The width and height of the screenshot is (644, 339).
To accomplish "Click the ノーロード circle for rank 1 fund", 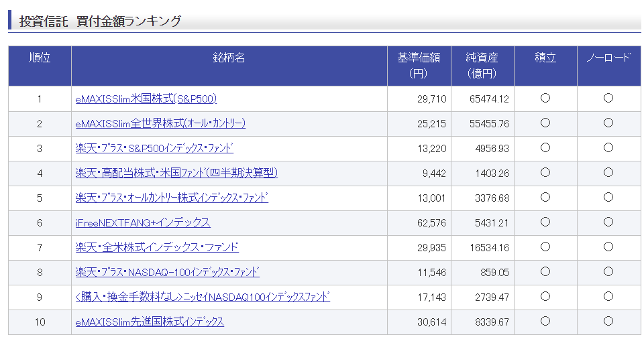I will 608,98.
